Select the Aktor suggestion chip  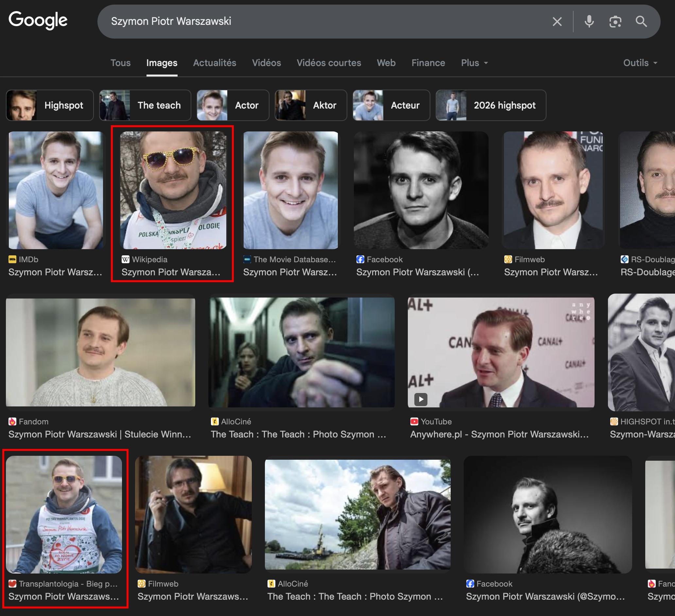[x=310, y=106]
